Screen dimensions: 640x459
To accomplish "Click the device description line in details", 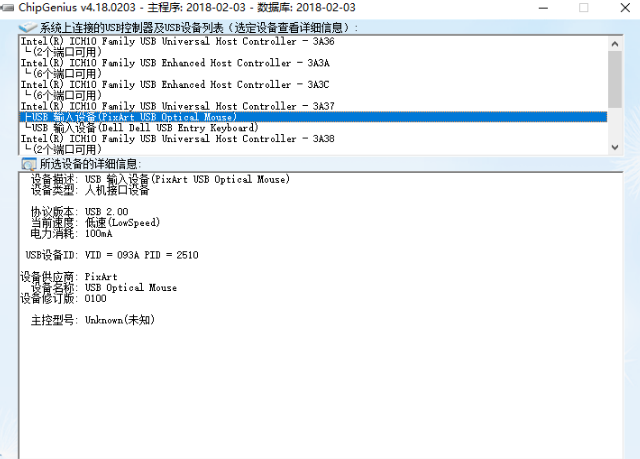I will pyautogui.click(x=160, y=179).
